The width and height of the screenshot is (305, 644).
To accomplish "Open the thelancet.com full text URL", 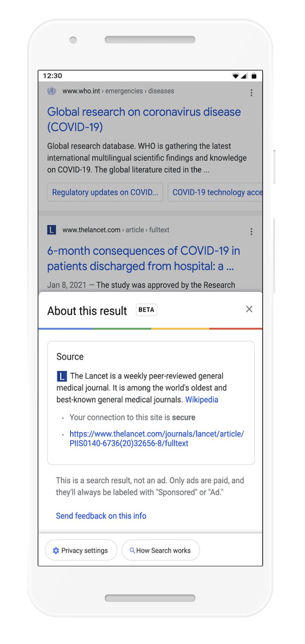I will [x=156, y=439].
